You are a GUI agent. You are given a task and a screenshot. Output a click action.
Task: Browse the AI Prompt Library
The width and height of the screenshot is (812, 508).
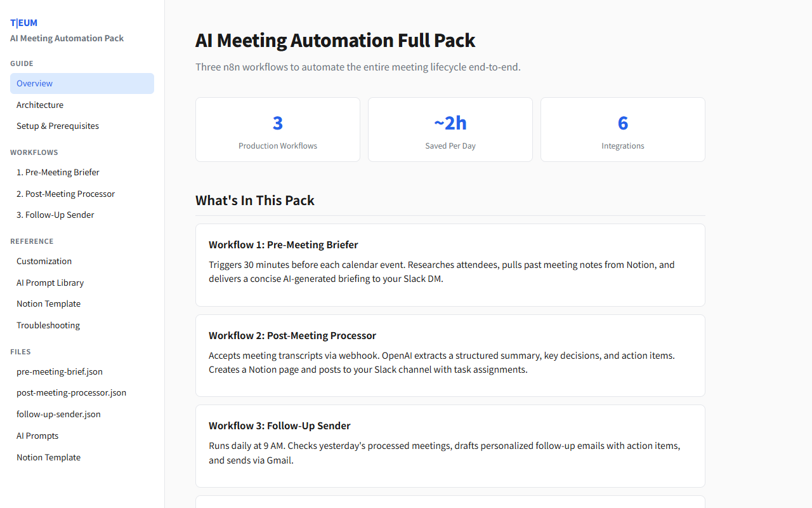click(x=49, y=283)
